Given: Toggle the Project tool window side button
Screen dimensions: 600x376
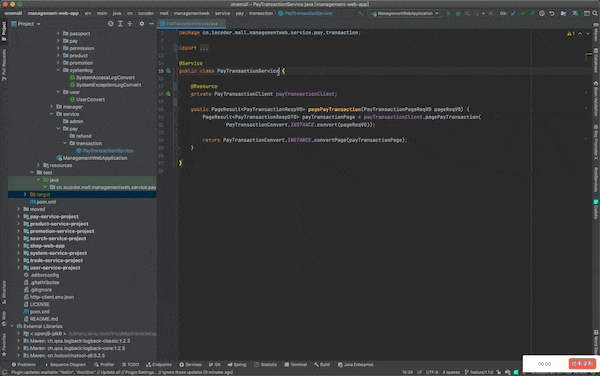Looking at the screenshot, I should point(4,31).
